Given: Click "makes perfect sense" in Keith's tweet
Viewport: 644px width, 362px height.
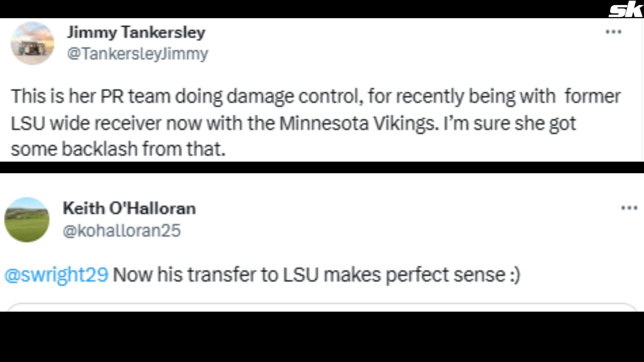Looking at the screenshot, I should pos(414,275).
